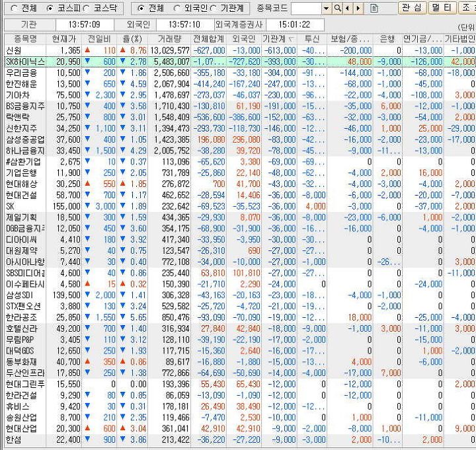This screenshot has width=476, height=450.
Task: Select the 현대건설 stock row
Action: pos(240,195)
